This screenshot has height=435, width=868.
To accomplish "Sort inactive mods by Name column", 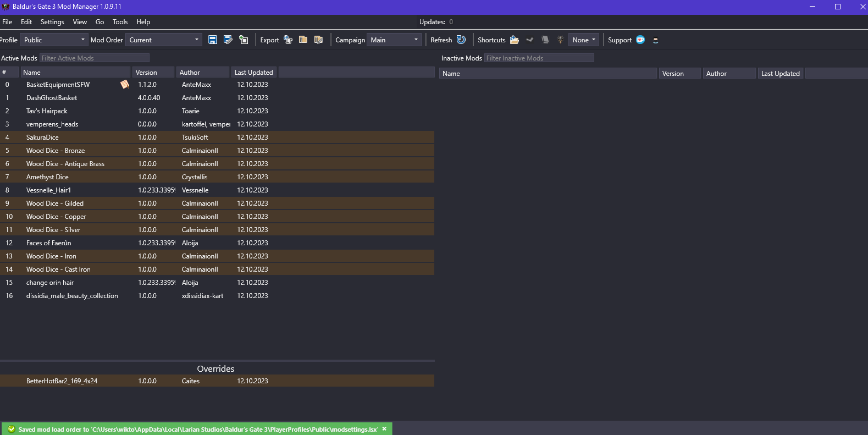I will (548, 73).
